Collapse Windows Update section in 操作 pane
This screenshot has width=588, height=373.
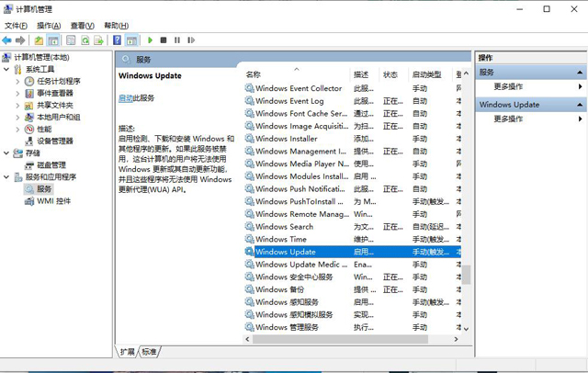point(580,105)
